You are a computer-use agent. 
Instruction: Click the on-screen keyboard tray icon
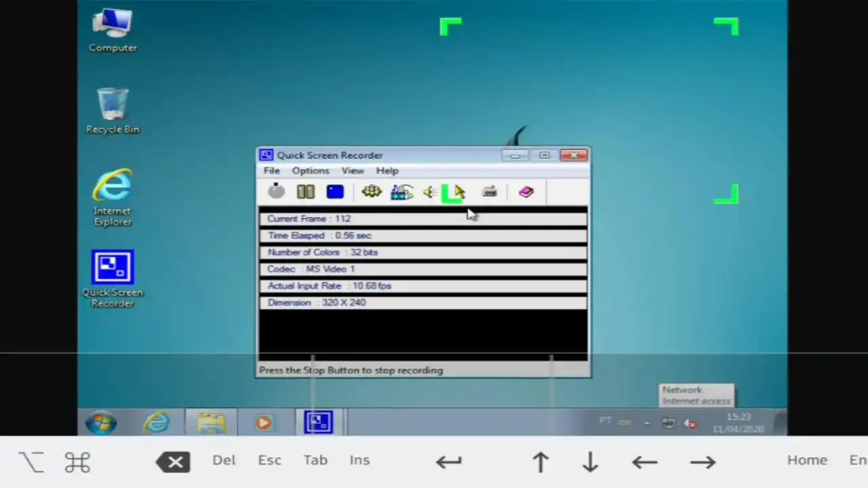pyautogui.click(x=625, y=422)
